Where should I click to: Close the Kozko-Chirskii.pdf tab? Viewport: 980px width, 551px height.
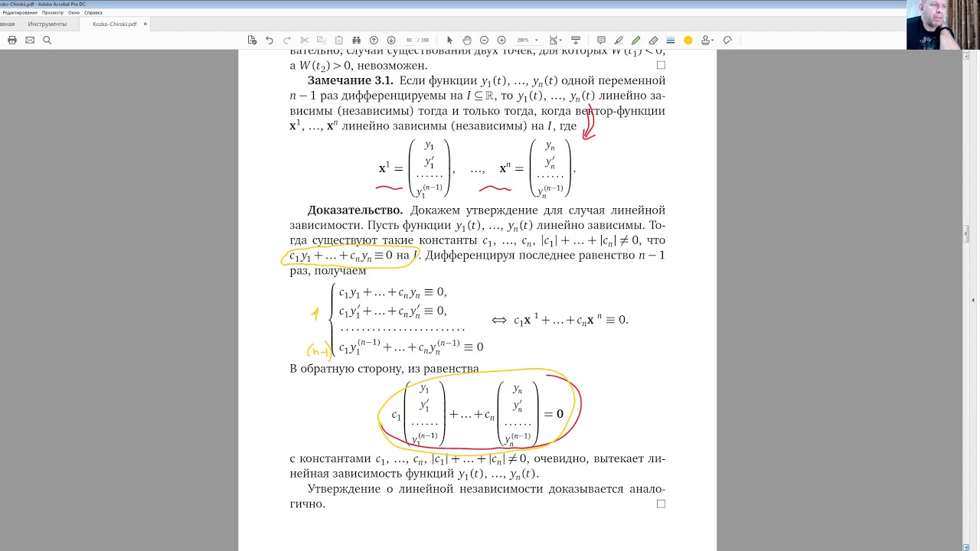click(x=145, y=24)
